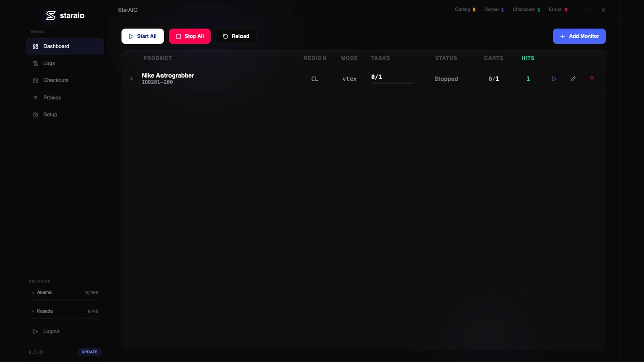Click the HITS column header
Viewport: 644px width, 362px height.
528,58
